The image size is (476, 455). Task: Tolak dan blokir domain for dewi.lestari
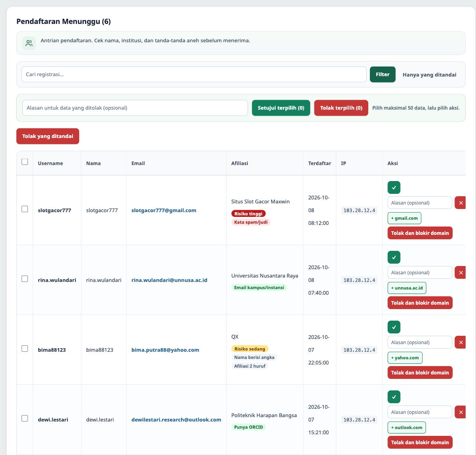click(420, 442)
